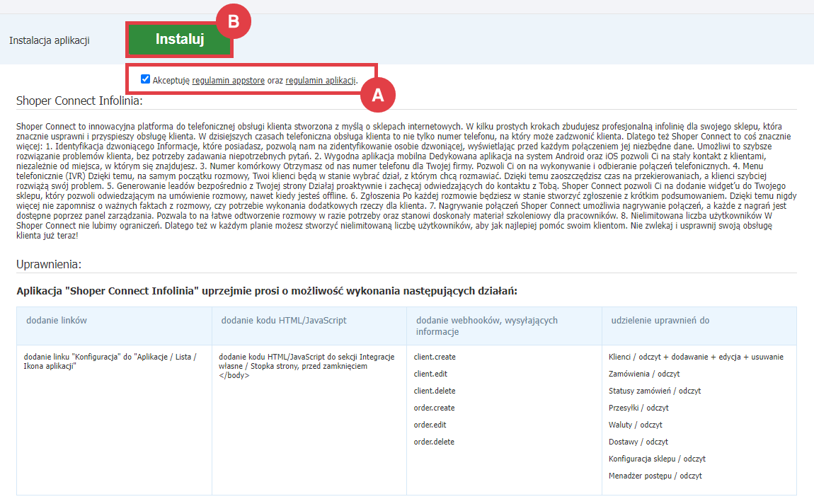Screen dimensions: 814x504
Task: Select the client.edit webhook entry
Action: point(430,374)
